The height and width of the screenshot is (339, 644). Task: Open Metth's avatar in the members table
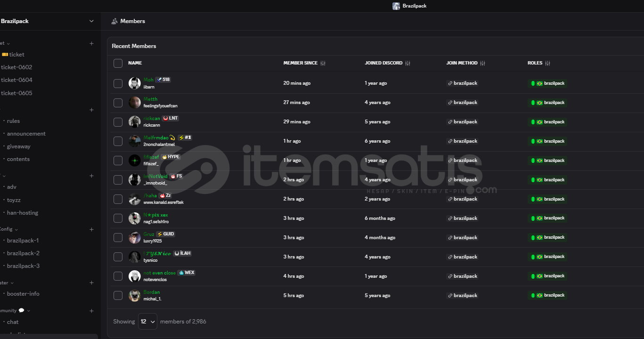pos(135,103)
